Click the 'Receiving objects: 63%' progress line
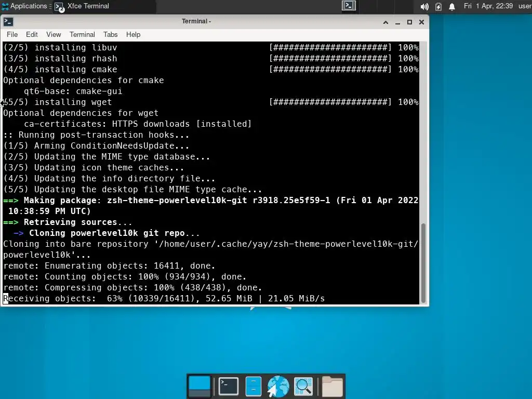Viewport: 532px width, 399px height. coord(164,299)
